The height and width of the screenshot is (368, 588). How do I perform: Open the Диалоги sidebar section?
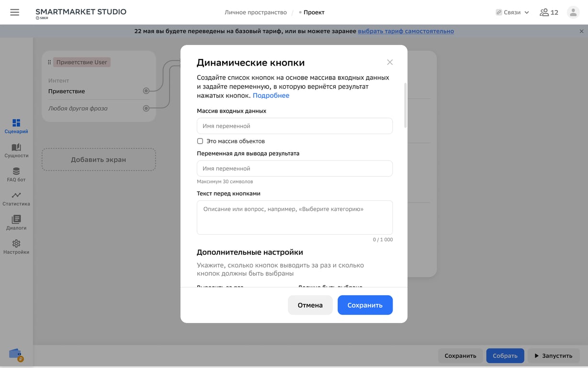click(x=16, y=223)
